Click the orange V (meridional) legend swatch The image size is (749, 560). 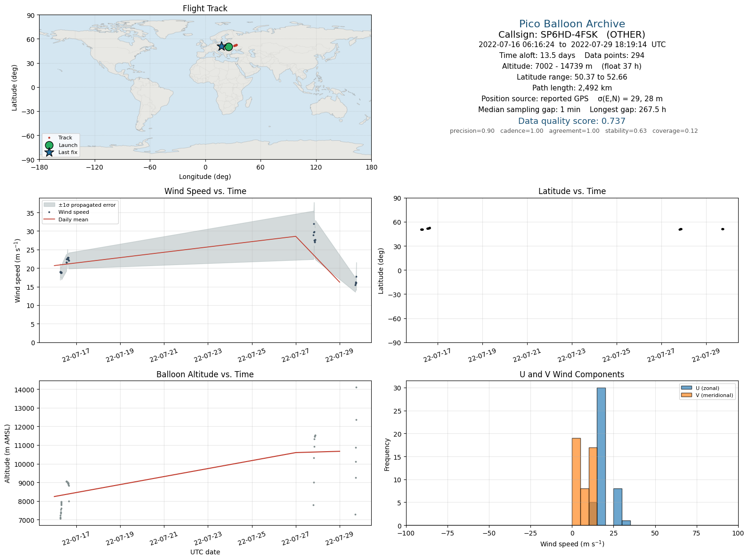tap(686, 395)
